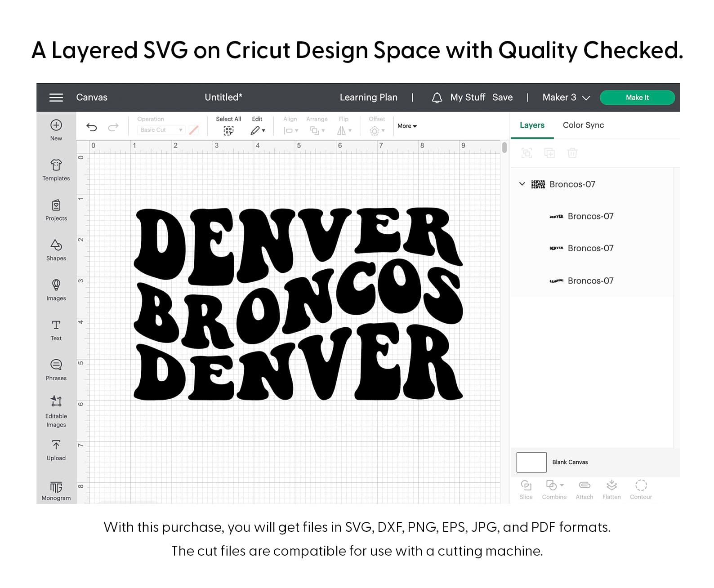The height and width of the screenshot is (588, 714).
Task: Switch to the Color Sync tab
Action: pos(583,125)
